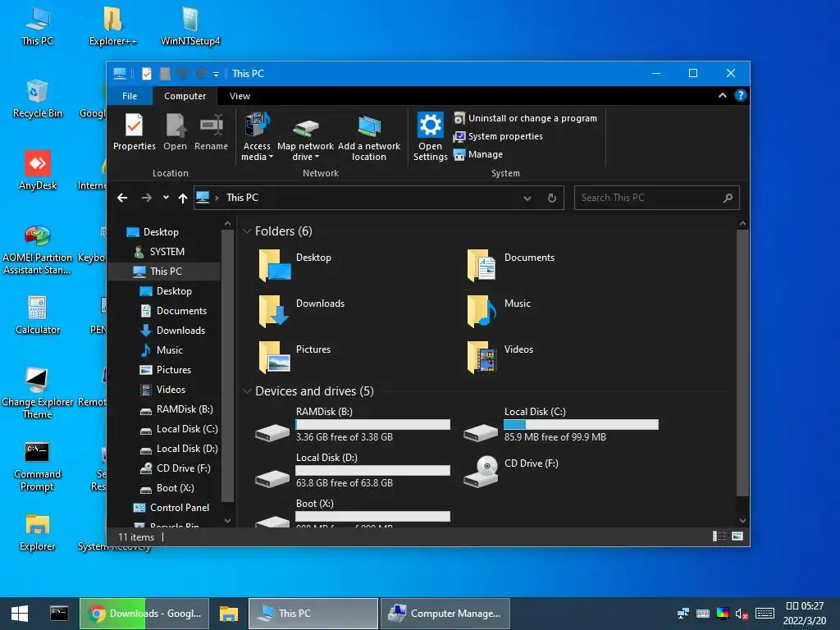This screenshot has width=840, height=630.
Task: Click the Refresh button in address bar
Action: click(x=552, y=199)
